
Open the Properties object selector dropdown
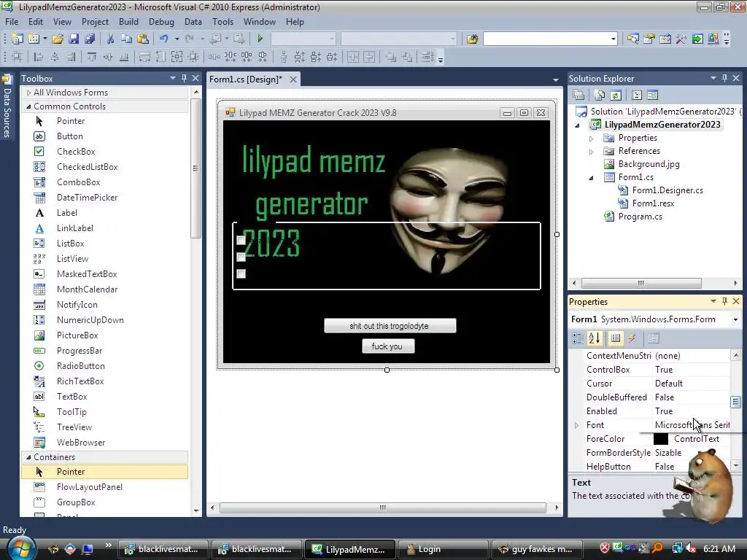pyautogui.click(x=735, y=319)
